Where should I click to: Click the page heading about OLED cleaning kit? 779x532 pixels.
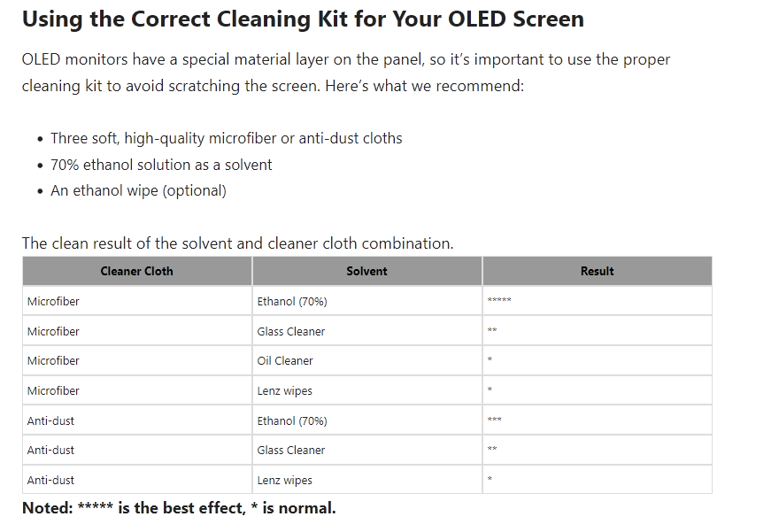[x=303, y=19]
